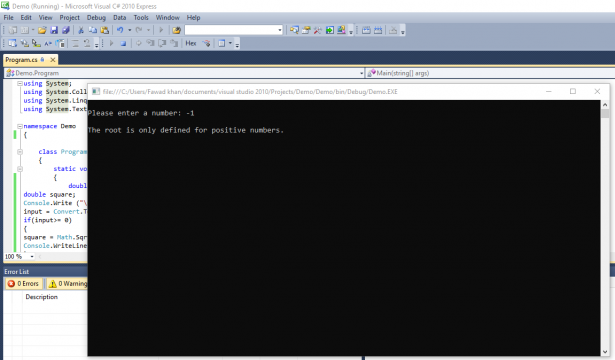Collapse the static void method outline
The image size is (615, 360).
[20, 169]
